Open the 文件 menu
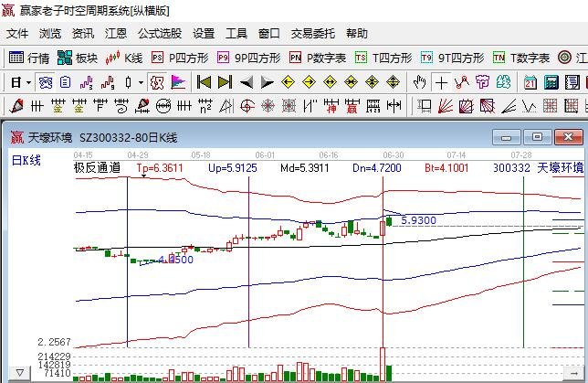 (17, 34)
